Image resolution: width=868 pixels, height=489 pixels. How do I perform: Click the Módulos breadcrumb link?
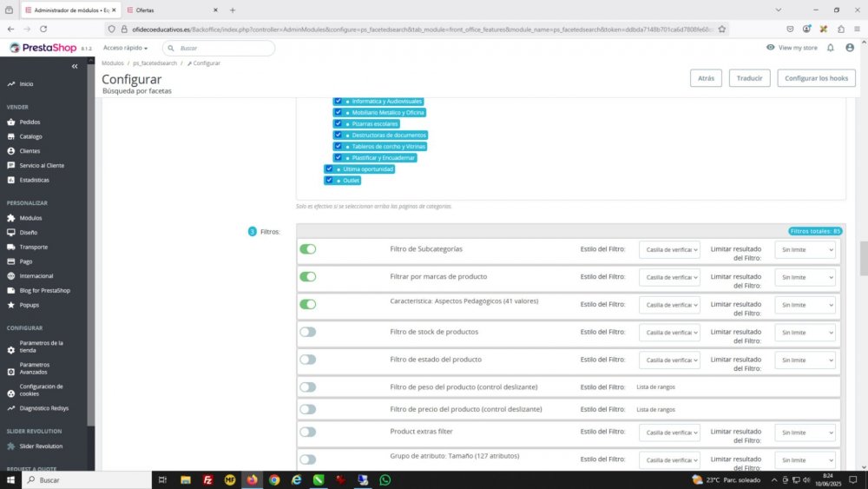point(112,63)
